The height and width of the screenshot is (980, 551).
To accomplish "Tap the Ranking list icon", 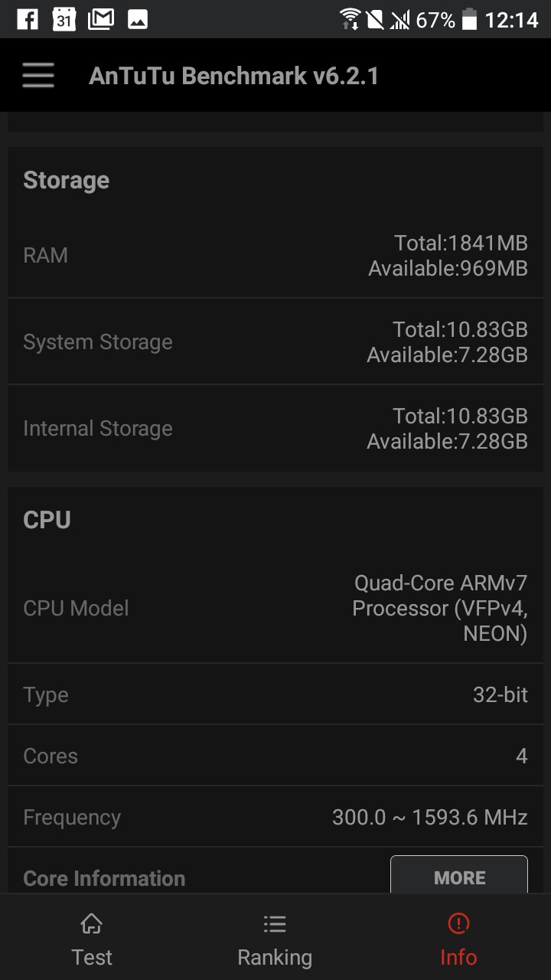I will pyautogui.click(x=275, y=924).
